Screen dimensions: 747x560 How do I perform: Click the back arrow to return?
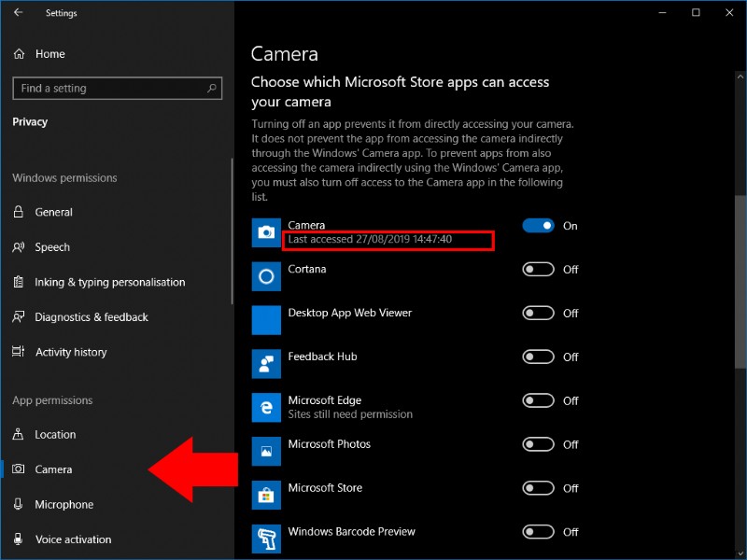(17, 13)
